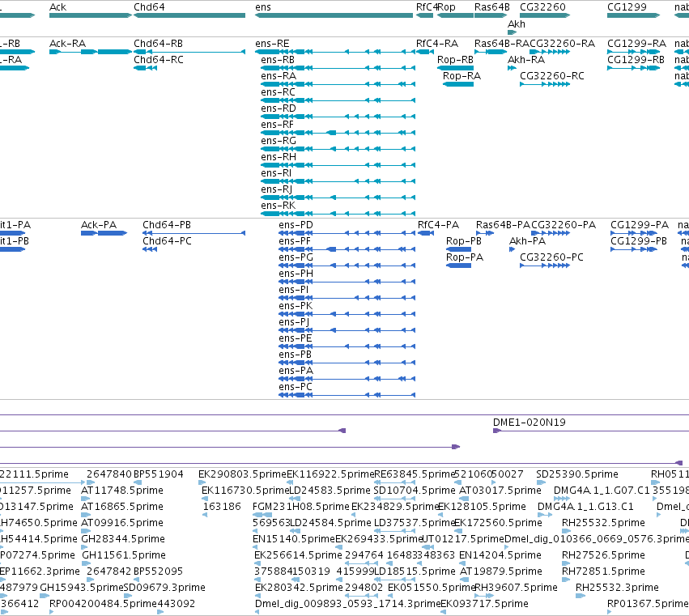Select the RH27526.5prime EST label
This screenshot has width=689, height=616.
click(x=603, y=555)
